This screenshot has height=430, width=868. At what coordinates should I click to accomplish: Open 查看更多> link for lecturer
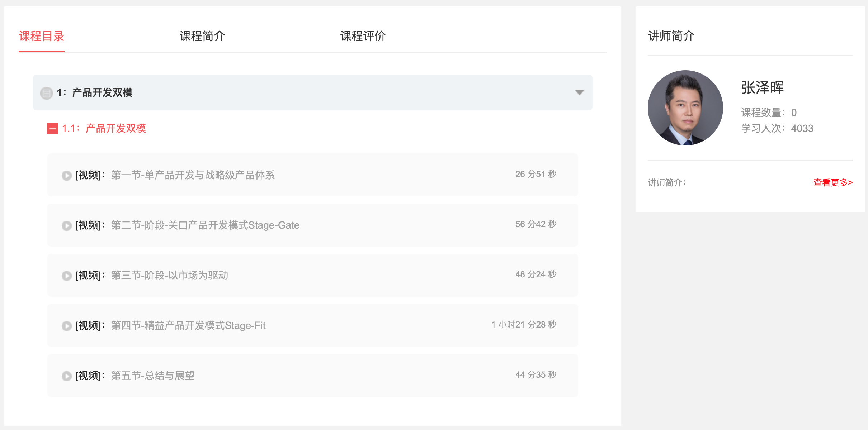pyautogui.click(x=833, y=182)
